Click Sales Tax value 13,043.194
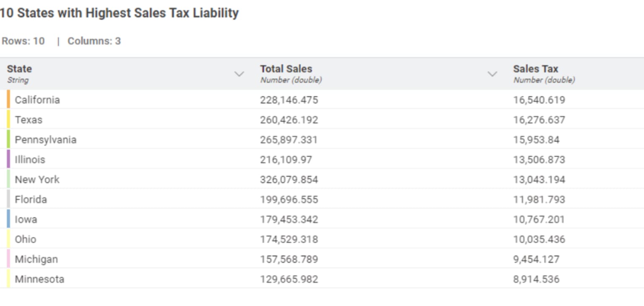Viewport: 644px width, 306px height. point(539,180)
